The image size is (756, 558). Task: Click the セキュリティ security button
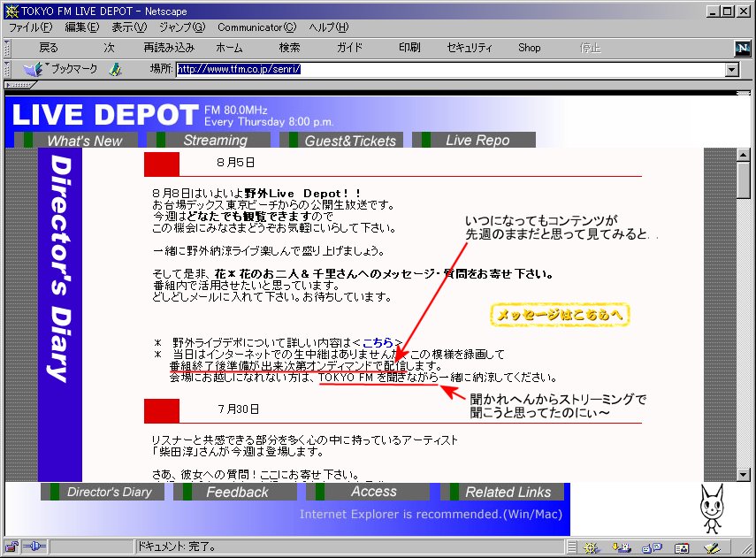click(x=470, y=48)
